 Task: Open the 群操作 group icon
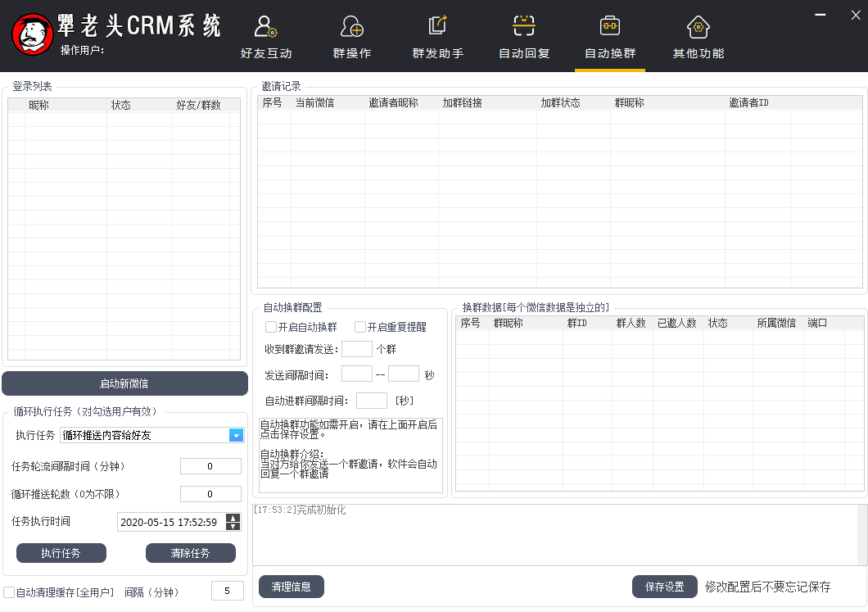coord(351,27)
